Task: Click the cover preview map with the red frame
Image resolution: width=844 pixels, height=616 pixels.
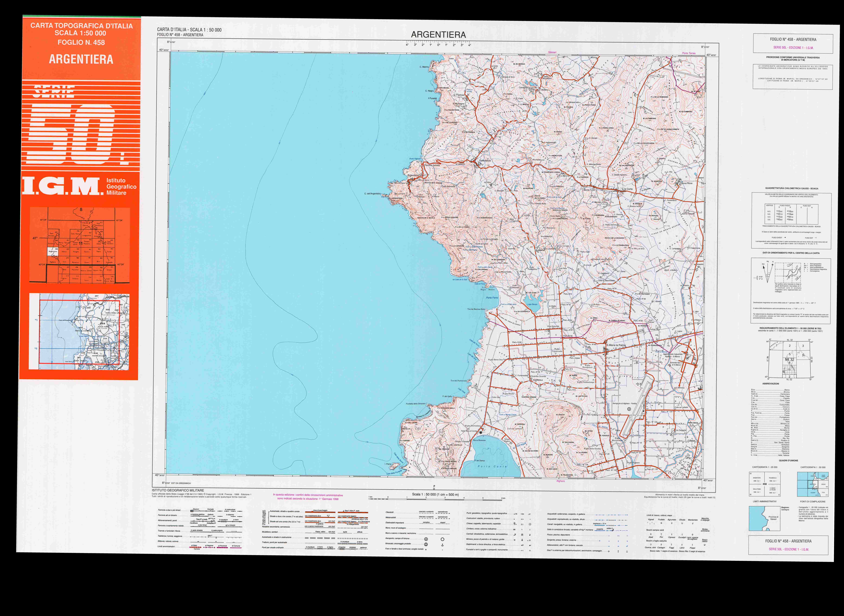Action: [79, 332]
